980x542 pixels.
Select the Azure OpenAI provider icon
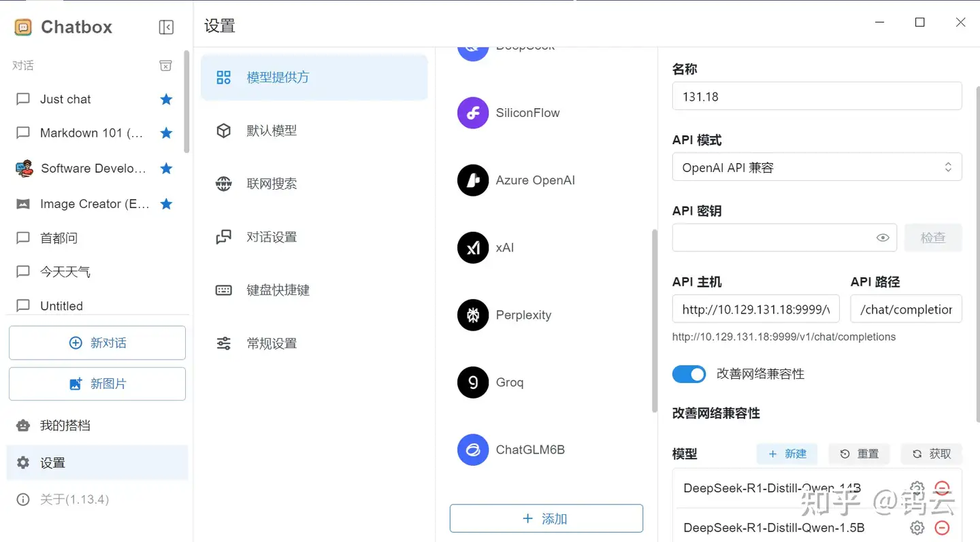pos(473,180)
